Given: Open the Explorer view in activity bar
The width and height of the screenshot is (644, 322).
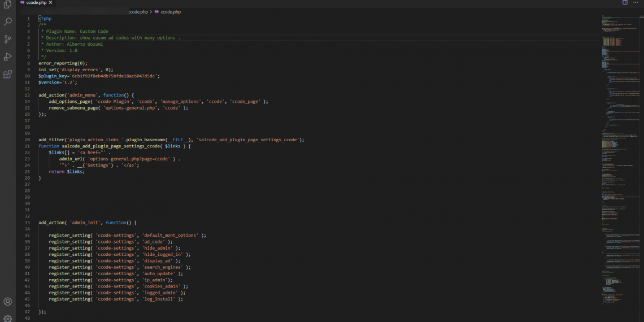Looking at the screenshot, I should point(7,5).
